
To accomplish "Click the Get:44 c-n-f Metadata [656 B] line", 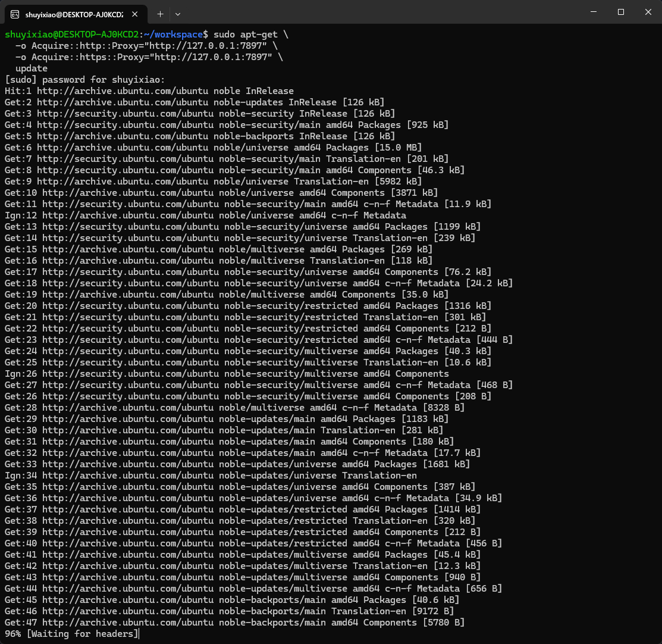I will [x=253, y=589].
